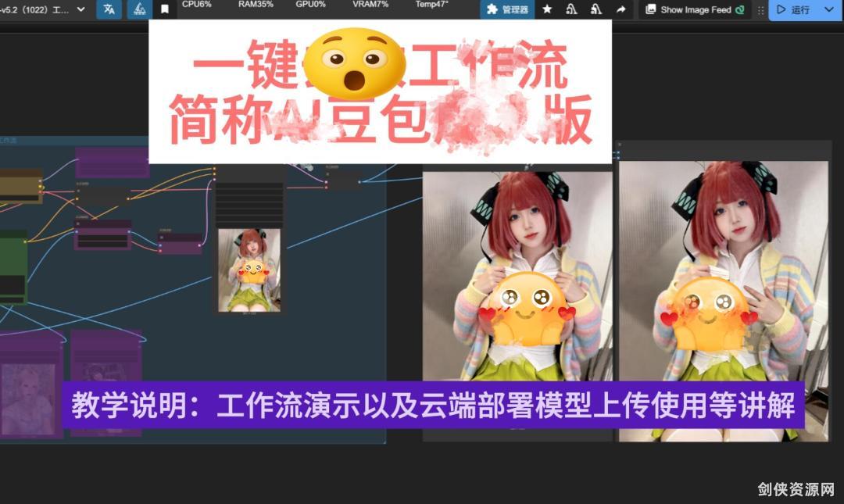Toggle the highlighted translation (文A) icon
The image size is (844, 504).
[x=108, y=10]
